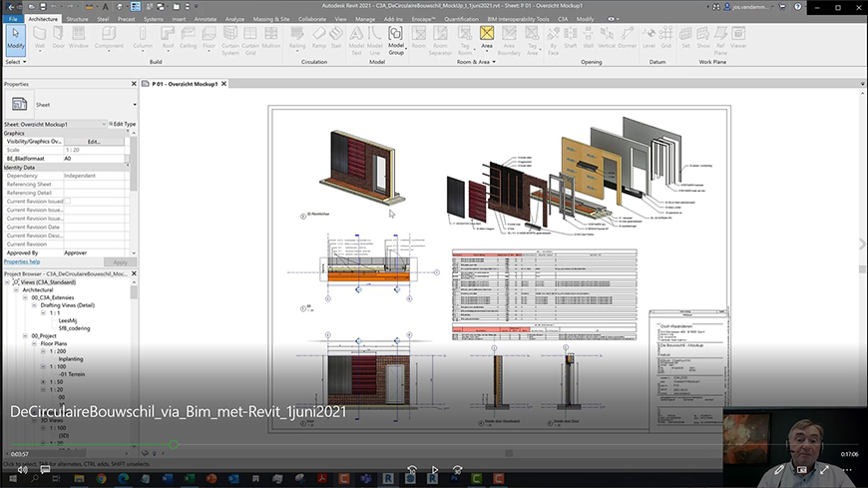This screenshot has width=868, height=488.
Task: Toggle video captions button
Action: (45, 469)
